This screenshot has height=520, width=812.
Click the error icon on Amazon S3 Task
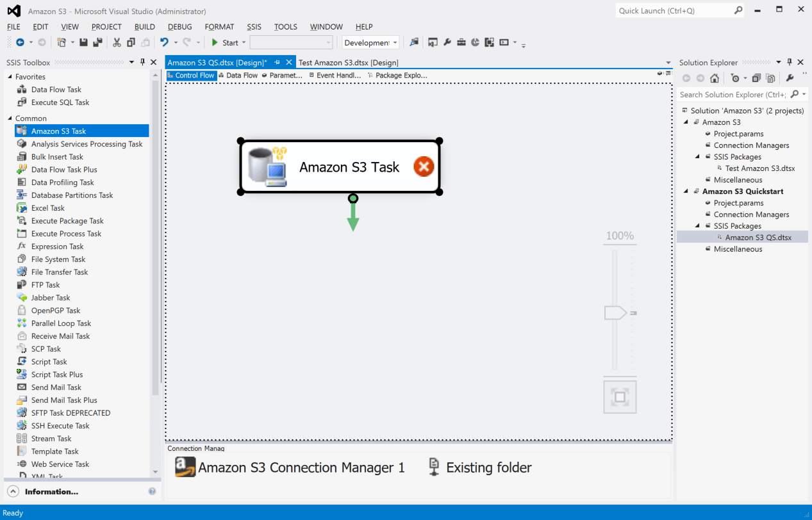[x=424, y=167]
